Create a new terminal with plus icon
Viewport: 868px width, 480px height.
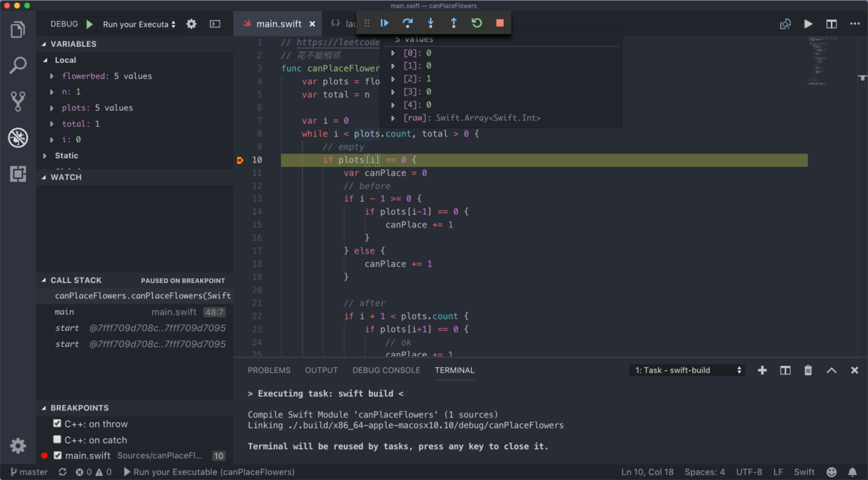point(762,370)
